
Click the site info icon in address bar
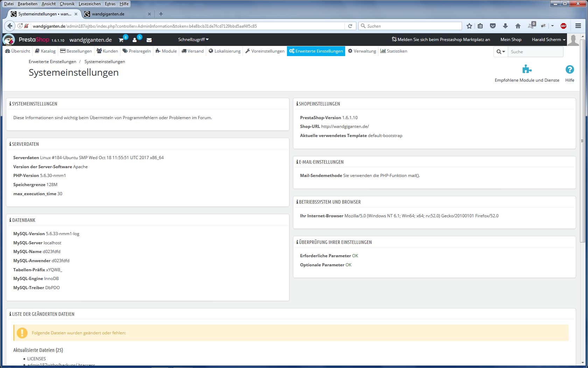point(20,26)
